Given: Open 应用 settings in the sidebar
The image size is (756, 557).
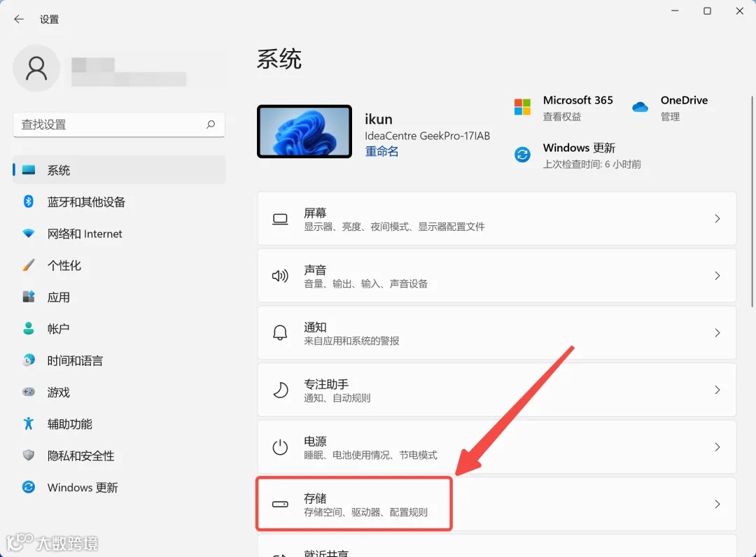Looking at the screenshot, I should point(119,297).
